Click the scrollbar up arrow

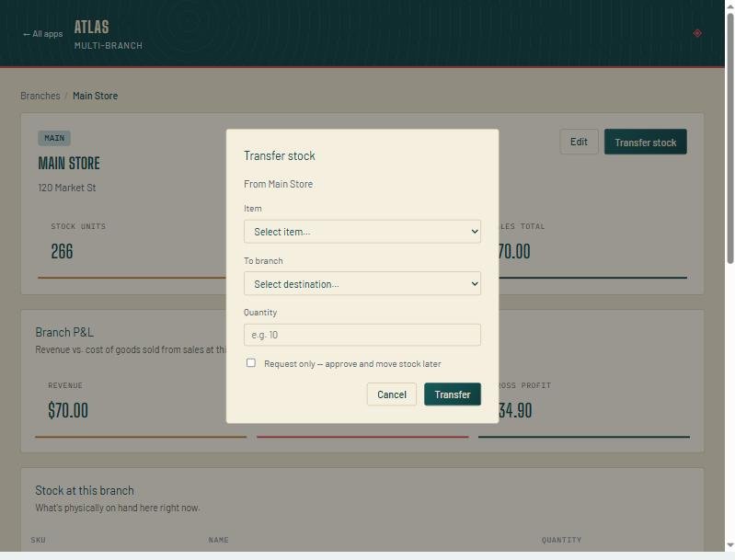tap(729, 6)
